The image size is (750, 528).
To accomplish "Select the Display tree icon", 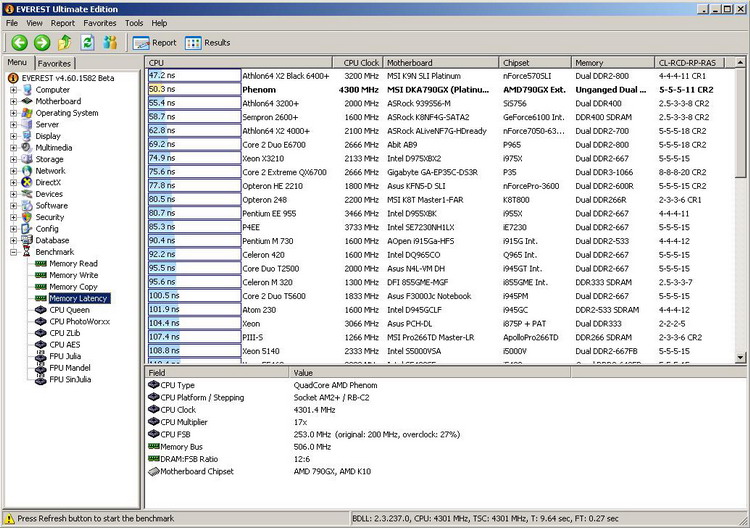I will (27, 136).
